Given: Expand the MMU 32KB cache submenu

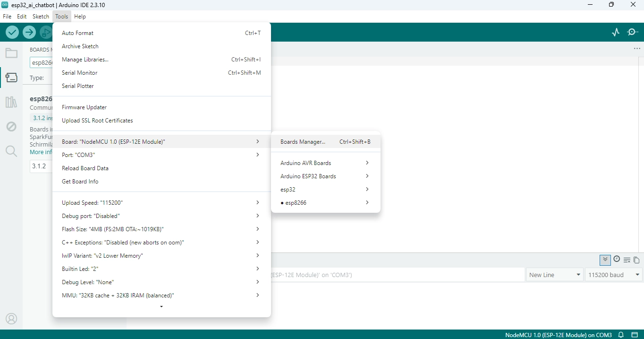Looking at the screenshot, I should click(x=161, y=295).
